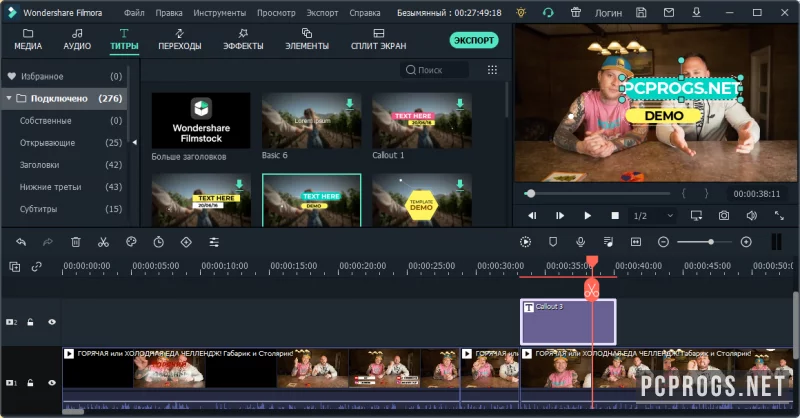This screenshot has width=800, height=418.
Task: Add a marker with the shield icon
Action: click(x=553, y=242)
